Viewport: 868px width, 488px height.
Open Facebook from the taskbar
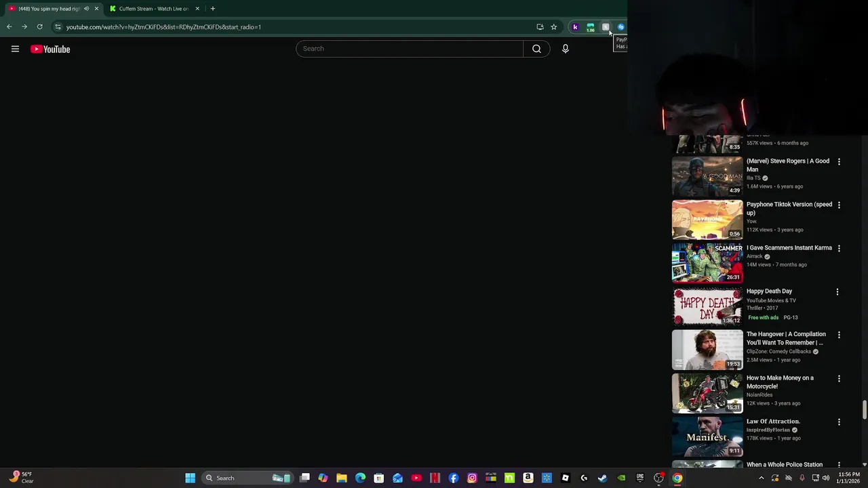tap(454, 478)
